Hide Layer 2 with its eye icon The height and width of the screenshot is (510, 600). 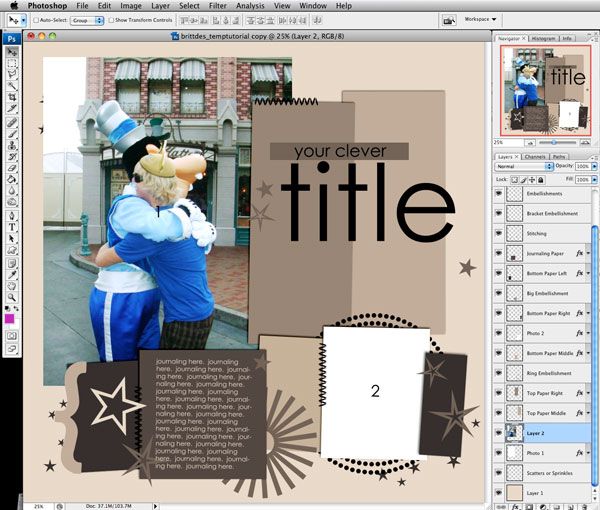click(499, 433)
